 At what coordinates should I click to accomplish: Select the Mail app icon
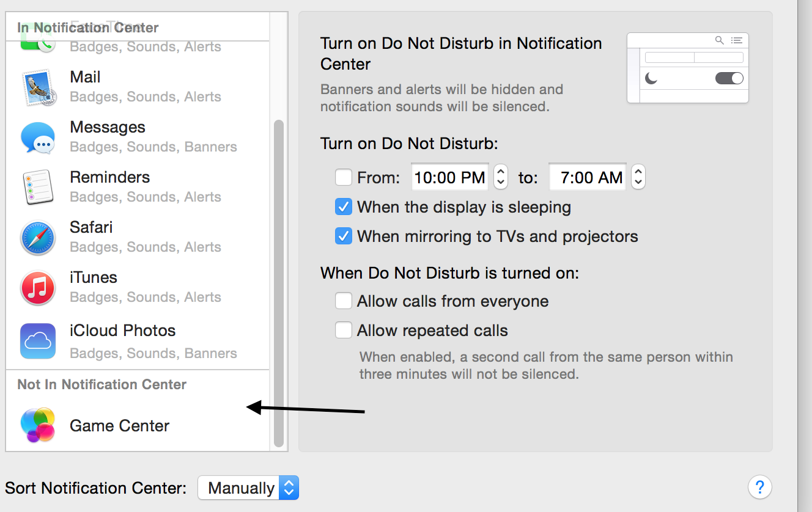(x=38, y=87)
